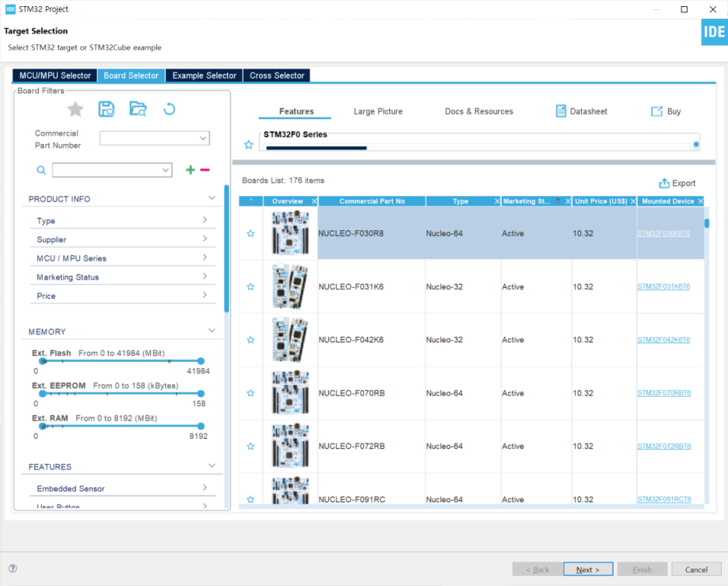Open the Datasheet document icon
728x586 pixels.
(x=561, y=111)
